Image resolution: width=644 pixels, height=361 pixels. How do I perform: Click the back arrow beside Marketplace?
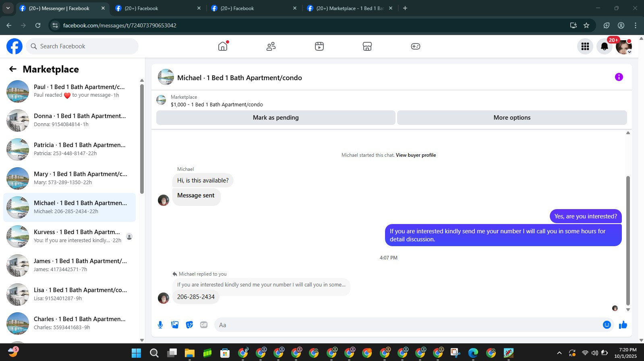pos(13,69)
